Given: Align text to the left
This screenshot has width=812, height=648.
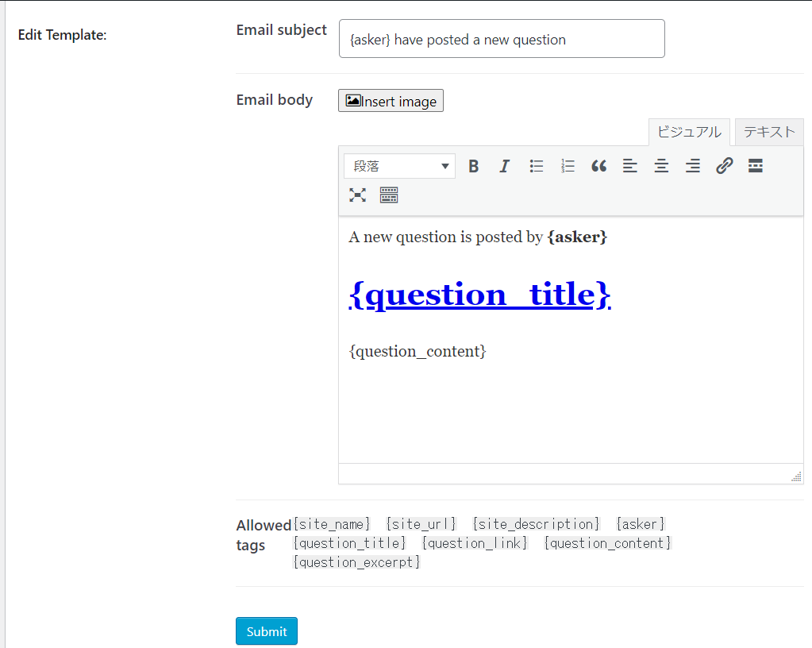Looking at the screenshot, I should pos(630,166).
